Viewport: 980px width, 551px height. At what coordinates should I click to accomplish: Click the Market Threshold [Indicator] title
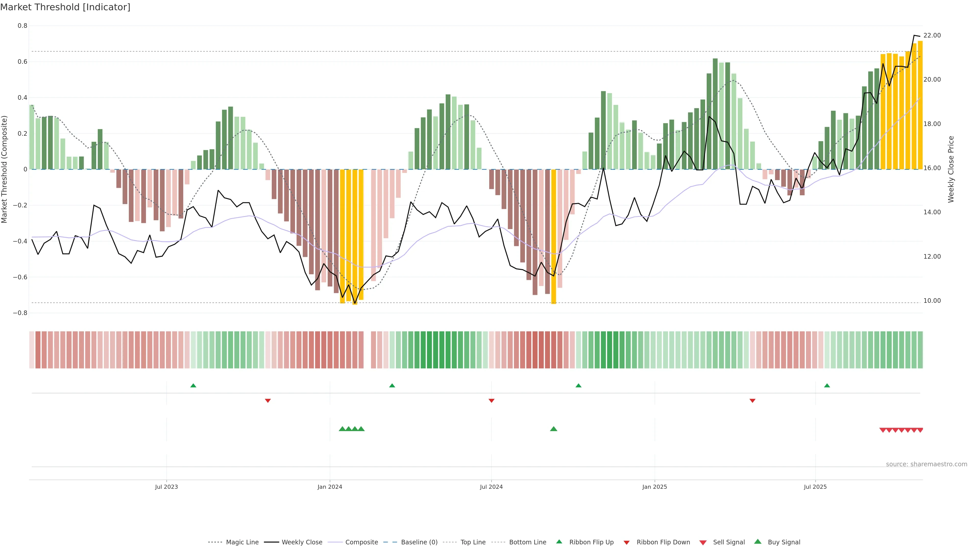point(65,7)
